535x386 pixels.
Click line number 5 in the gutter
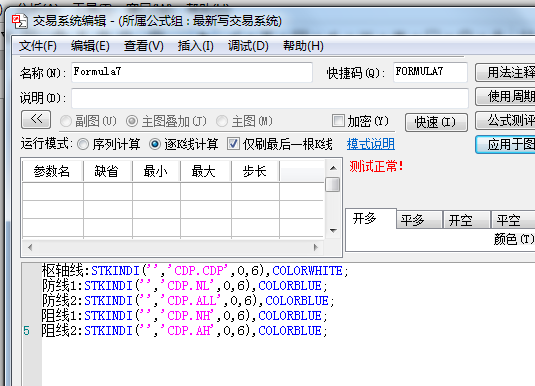pyautogui.click(x=26, y=331)
